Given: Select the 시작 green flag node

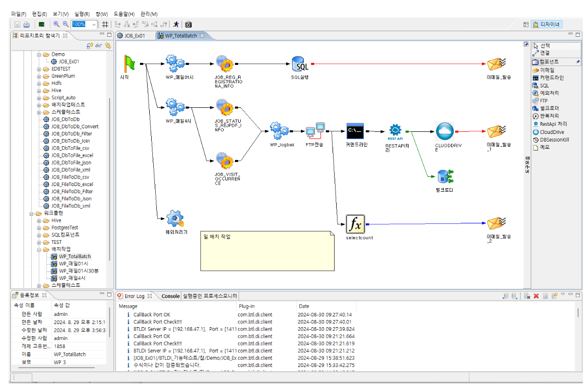Looking at the screenshot, I should point(129,64).
